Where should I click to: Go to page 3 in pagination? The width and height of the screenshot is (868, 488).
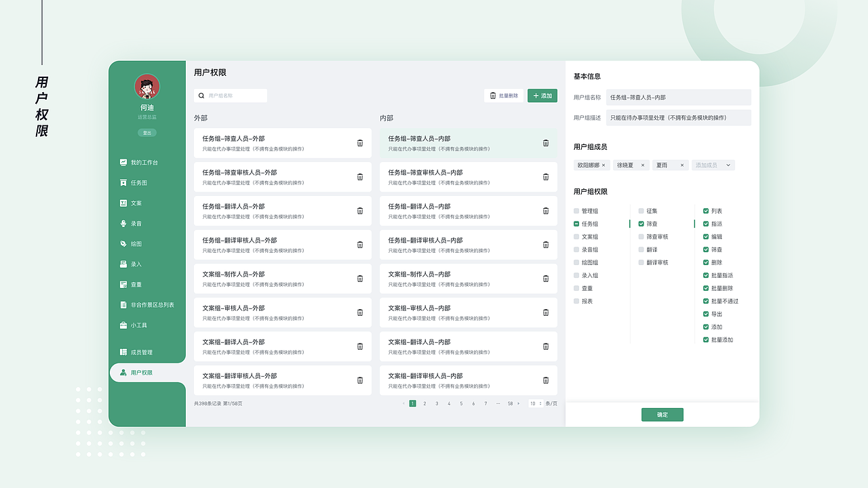click(437, 403)
